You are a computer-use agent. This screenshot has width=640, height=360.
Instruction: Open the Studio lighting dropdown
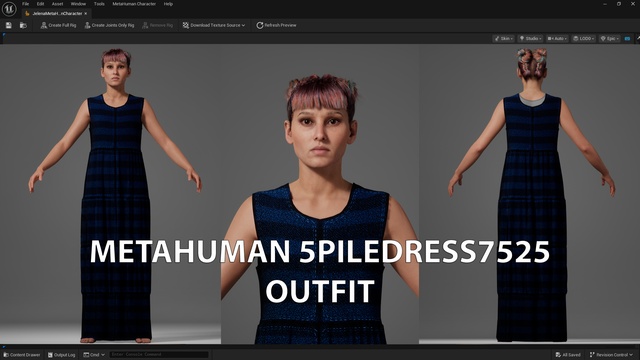coord(530,38)
